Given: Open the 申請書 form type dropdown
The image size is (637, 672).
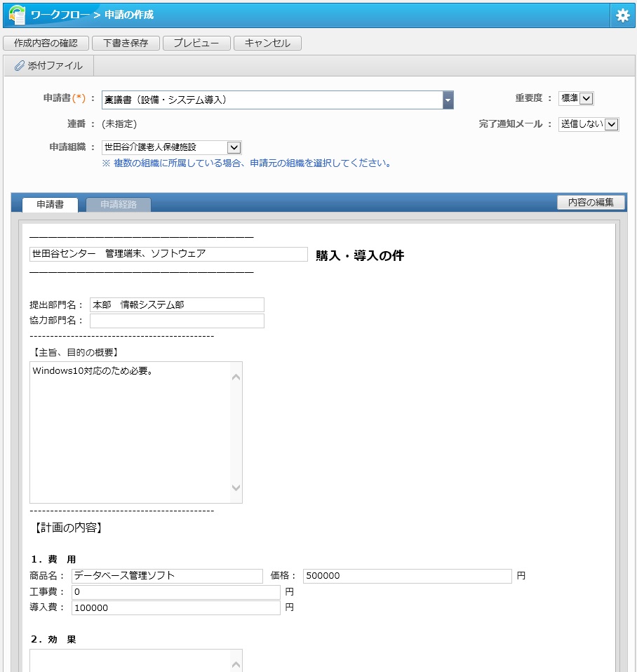Looking at the screenshot, I should click(x=448, y=100).
